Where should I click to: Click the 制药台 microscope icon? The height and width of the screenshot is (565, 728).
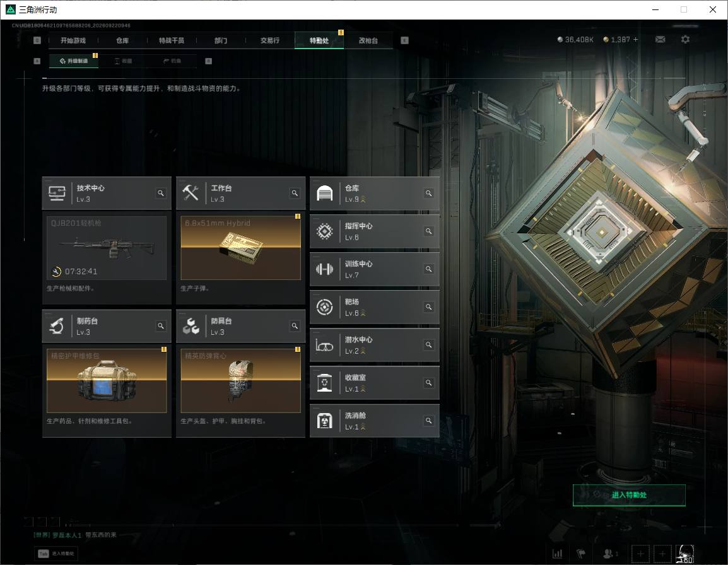coord(57,326)
